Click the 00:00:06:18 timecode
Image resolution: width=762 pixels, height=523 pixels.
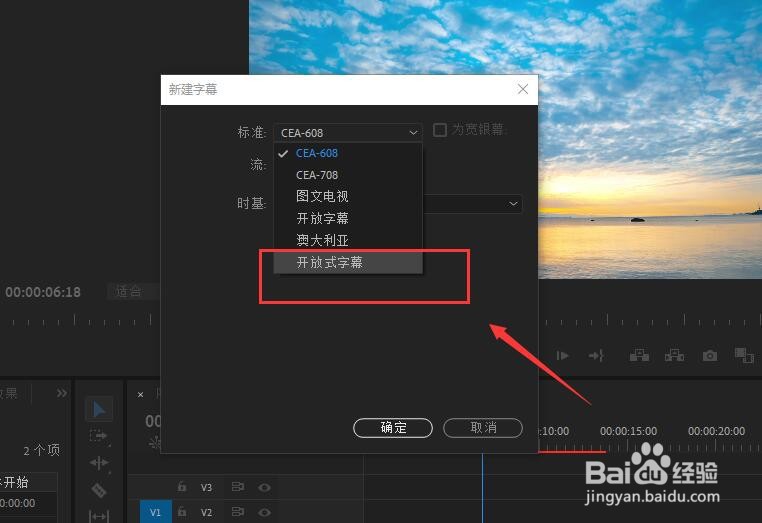43,292
